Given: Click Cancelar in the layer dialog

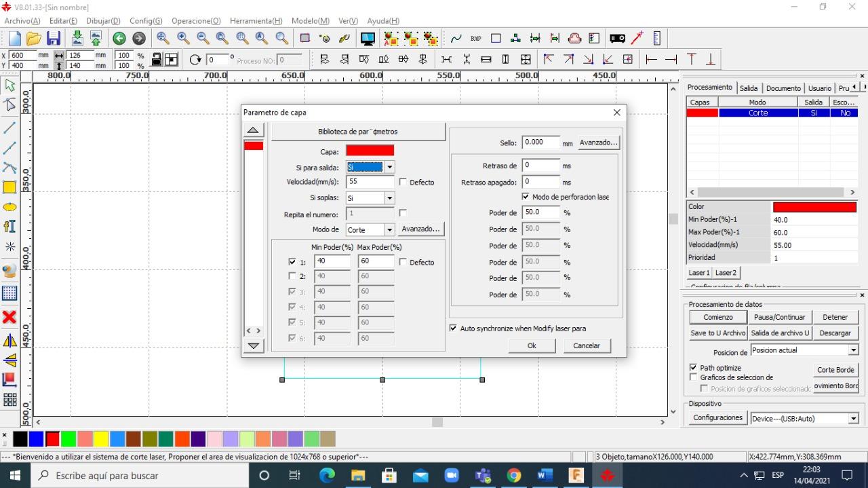Looking at the screenshot, I should point(587,345).
